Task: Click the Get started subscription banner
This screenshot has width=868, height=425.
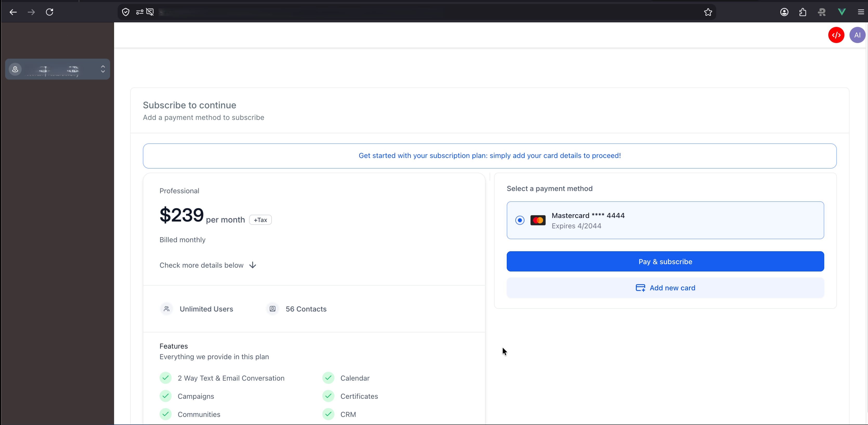Action: (490, 156)
